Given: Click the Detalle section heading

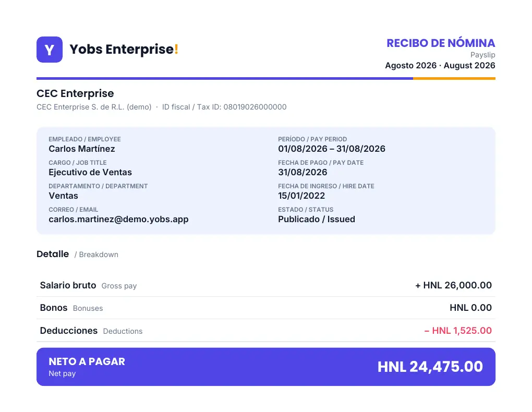Looking at the screenshot, I should (x=53, y=254).
